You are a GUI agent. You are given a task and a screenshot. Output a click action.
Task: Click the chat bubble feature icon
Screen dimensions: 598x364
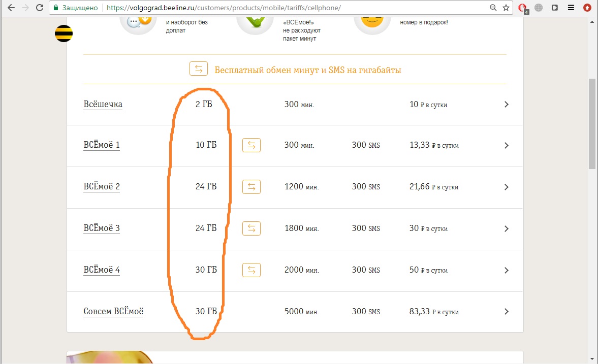click(x=138, y=25)
